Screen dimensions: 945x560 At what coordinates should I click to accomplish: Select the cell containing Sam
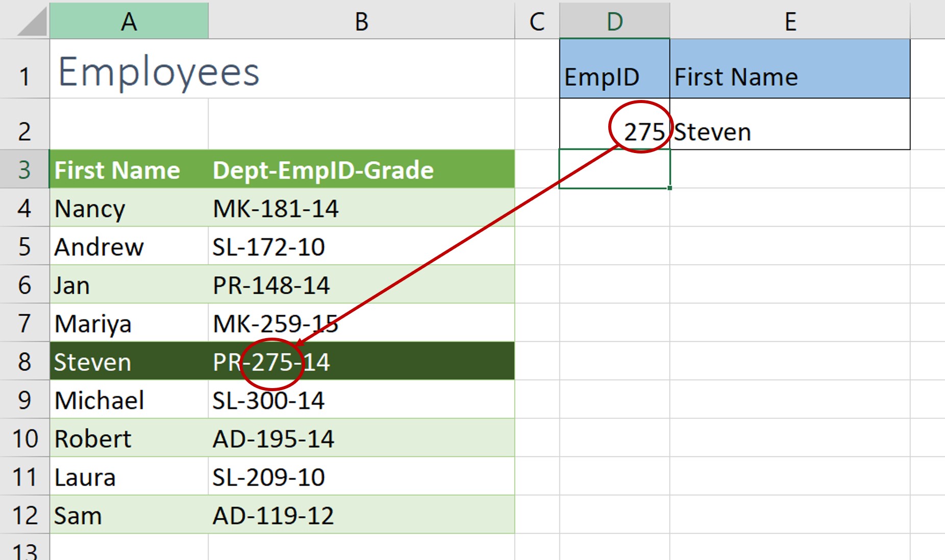tap(129, 514)
